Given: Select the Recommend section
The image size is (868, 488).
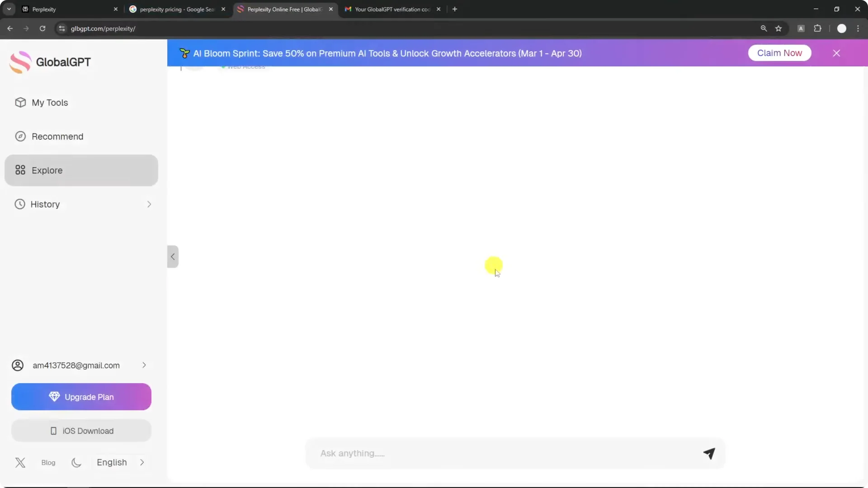Looking at the screenshot, I should 57,136.
